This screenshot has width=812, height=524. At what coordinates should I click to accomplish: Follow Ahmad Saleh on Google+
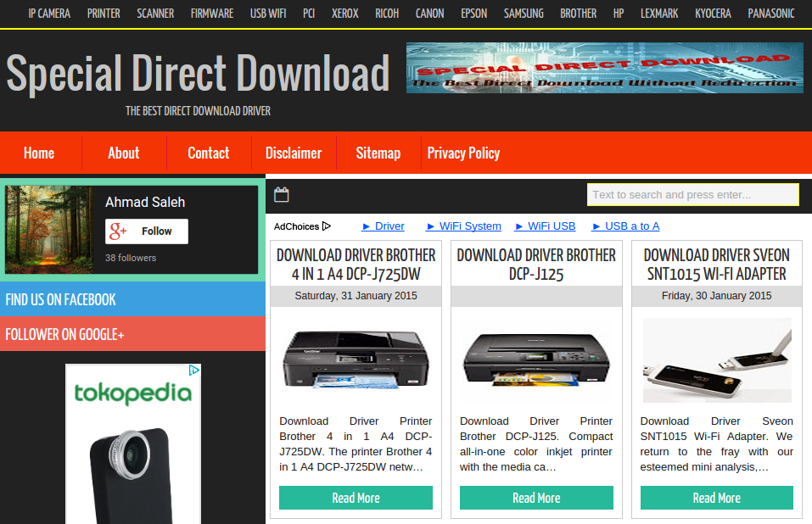tap(147, 231)
